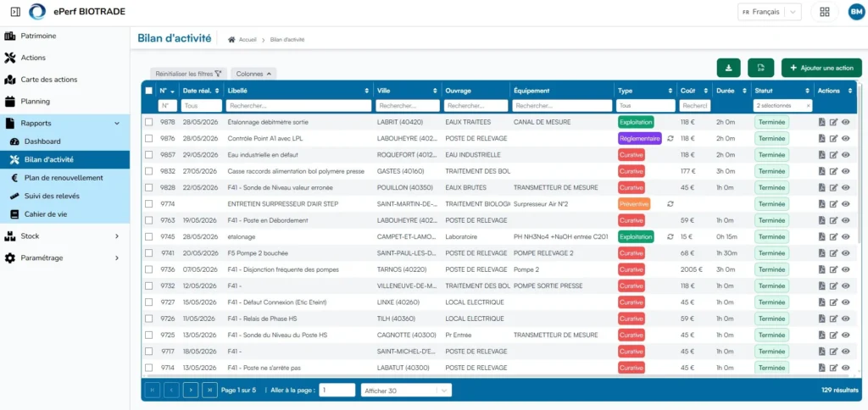Screen dimensions: 868x410
Task: Open the Type filter dropdown
Action: pos(645,106)
